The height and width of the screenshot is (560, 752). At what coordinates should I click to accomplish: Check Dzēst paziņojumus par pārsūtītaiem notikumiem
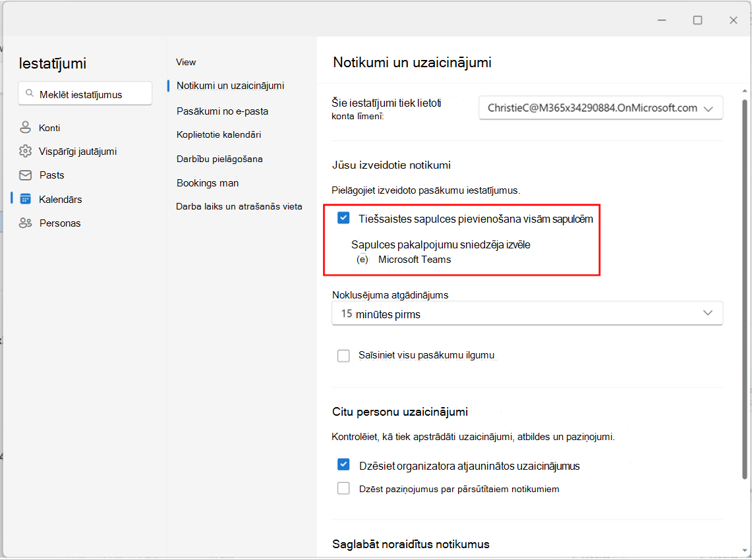pyautogui.click(x=343, y=489)
